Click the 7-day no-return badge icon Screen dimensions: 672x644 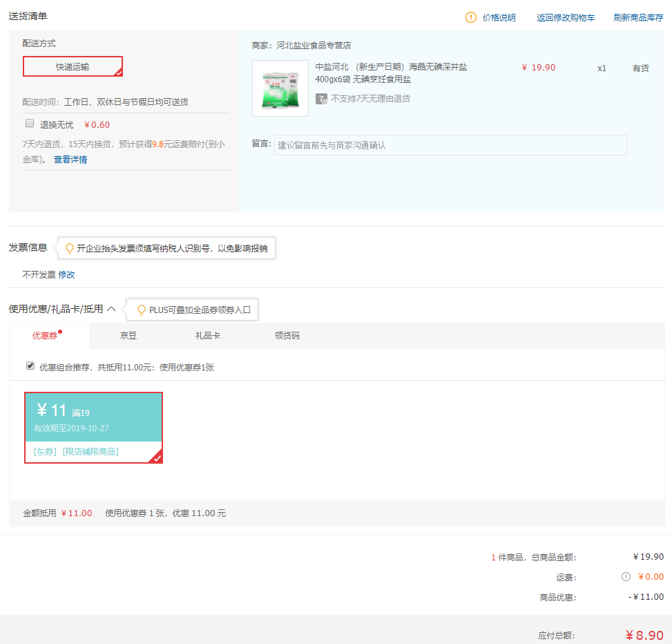pos(321,99)
